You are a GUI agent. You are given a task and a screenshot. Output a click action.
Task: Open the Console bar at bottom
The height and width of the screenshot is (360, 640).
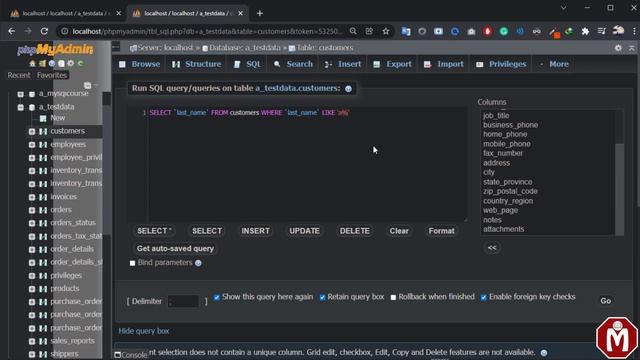click(x=131, y=355)
